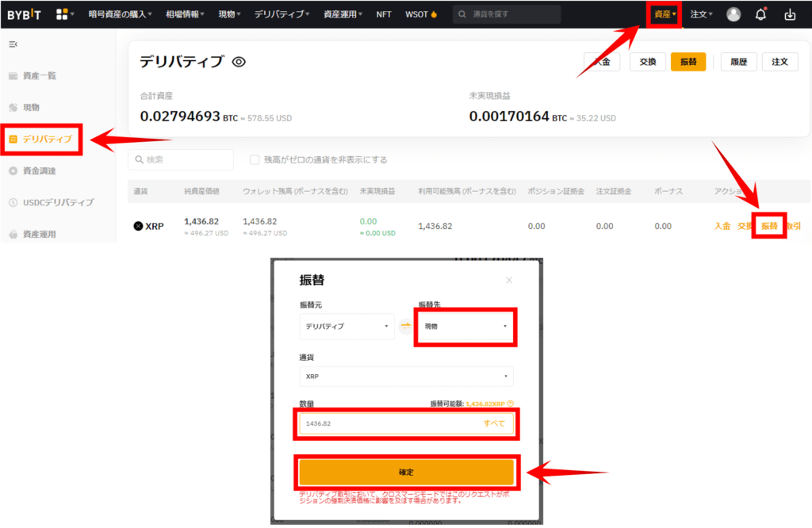The image size is (812, 528).
Task: Collapse the sidebar with the menu icon
Action: (13, 44)
